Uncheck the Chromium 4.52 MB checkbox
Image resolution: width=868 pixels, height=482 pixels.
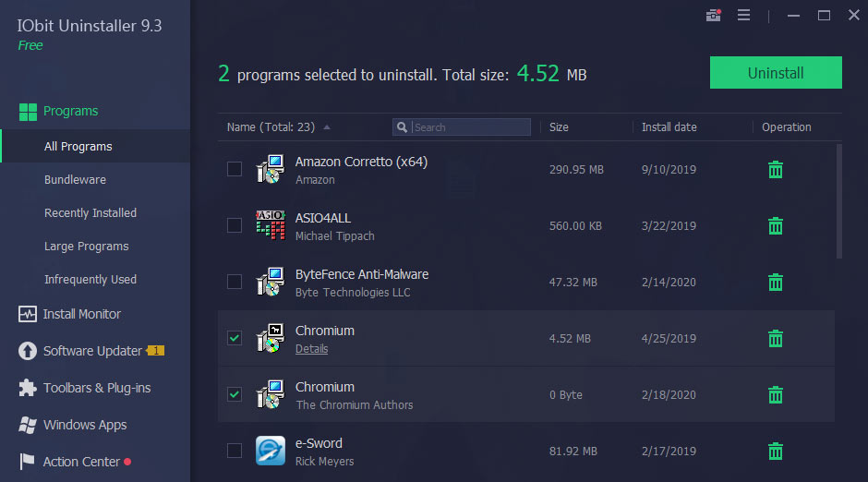click(235, 338)
